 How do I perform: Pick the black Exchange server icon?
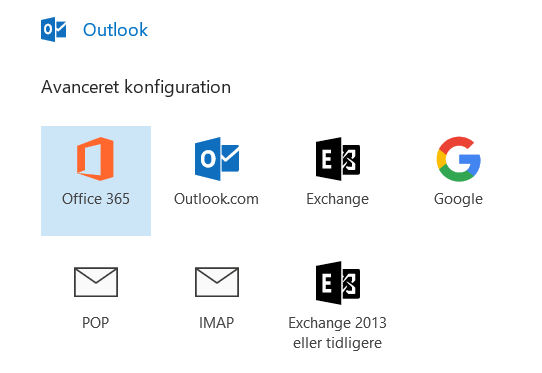point(338,159)
